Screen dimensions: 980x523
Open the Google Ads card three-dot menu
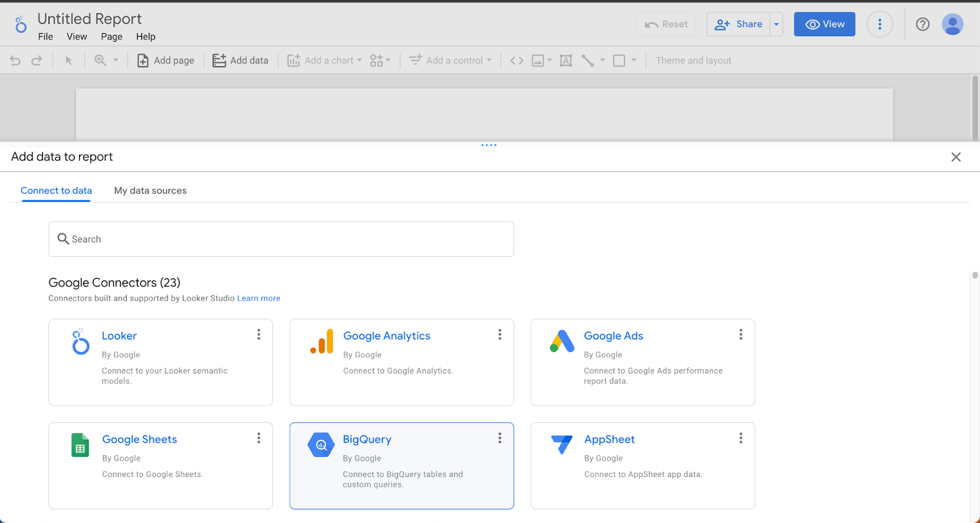coord(741,334)
